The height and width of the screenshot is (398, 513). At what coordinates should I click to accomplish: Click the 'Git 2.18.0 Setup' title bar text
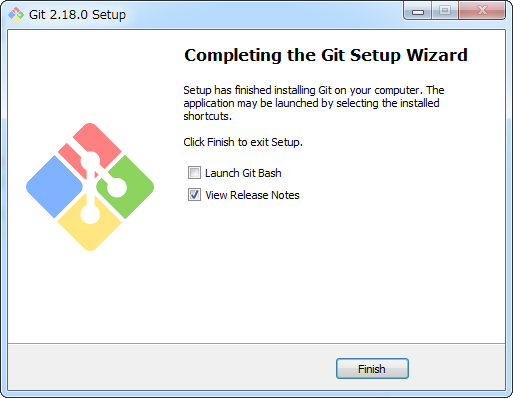[77, 15]
